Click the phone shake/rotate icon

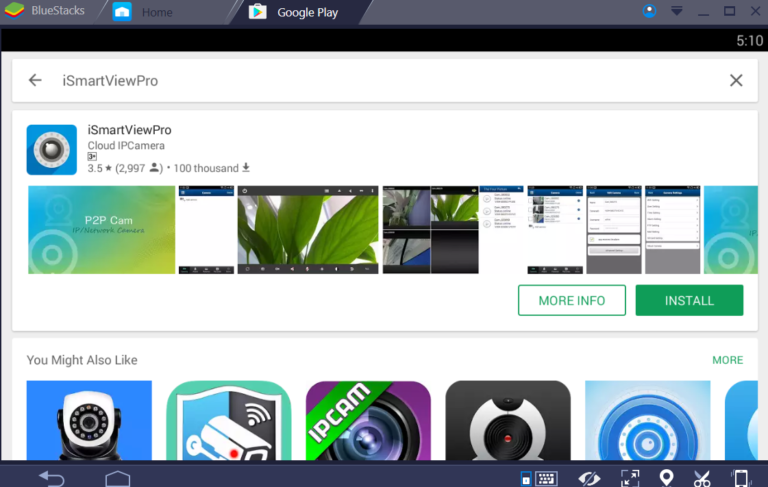tap(741, 478)
